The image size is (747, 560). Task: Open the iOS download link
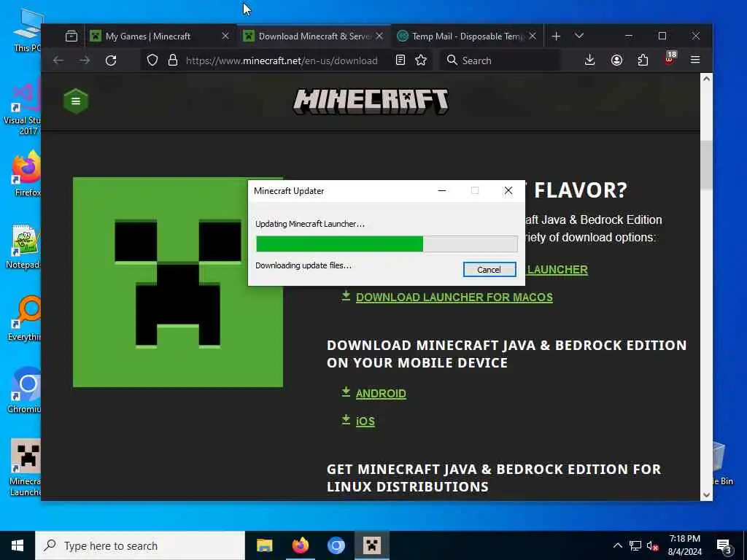coord(365,421)
